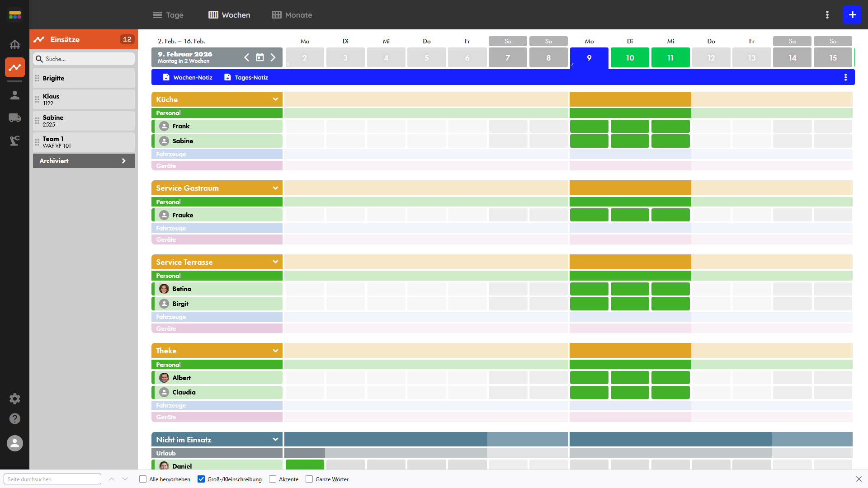The height and width of the screenshot is (488, 868).
Task: Add a Wochen-Notiz
Action: [188, 77]
